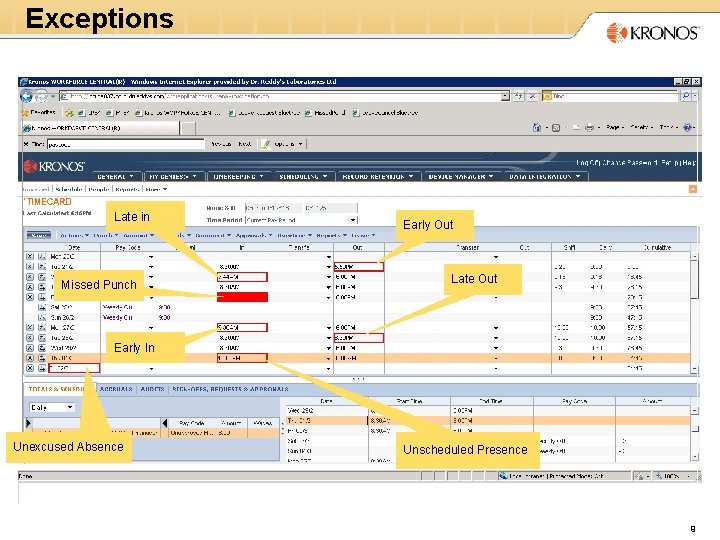Open Pay Code dropdown on last timecard row
Screen dimensions: 720x540
click(151, 369)
